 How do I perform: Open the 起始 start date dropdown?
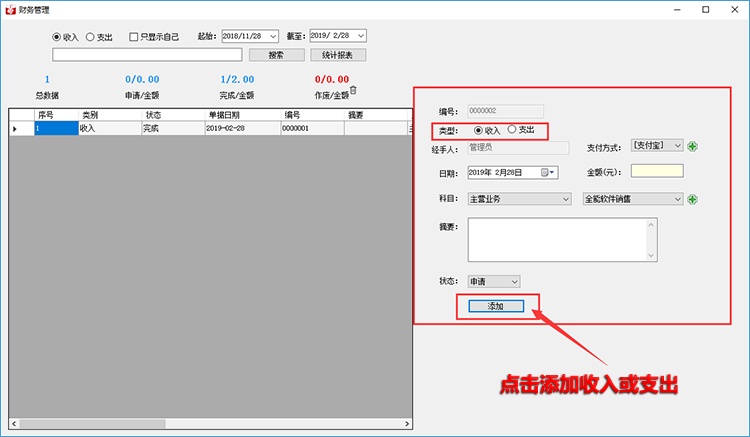pyautogui.click(x=273, y=37)
